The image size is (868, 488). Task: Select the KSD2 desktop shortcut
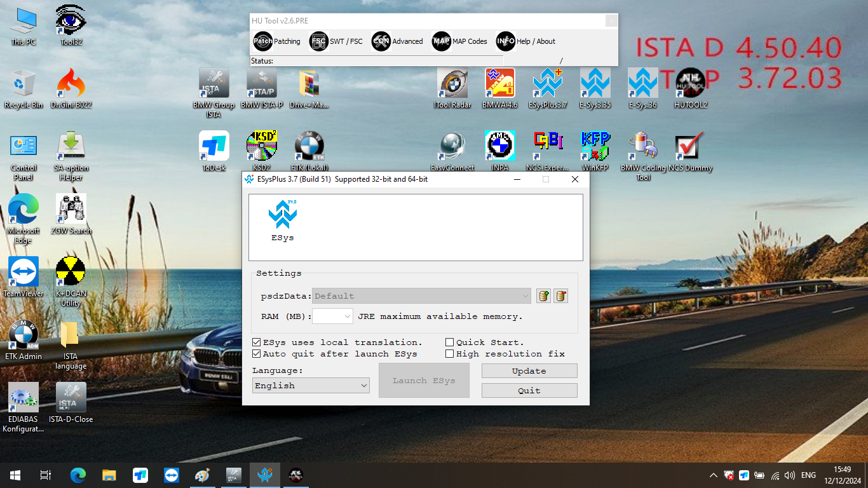tap(262, 151)
